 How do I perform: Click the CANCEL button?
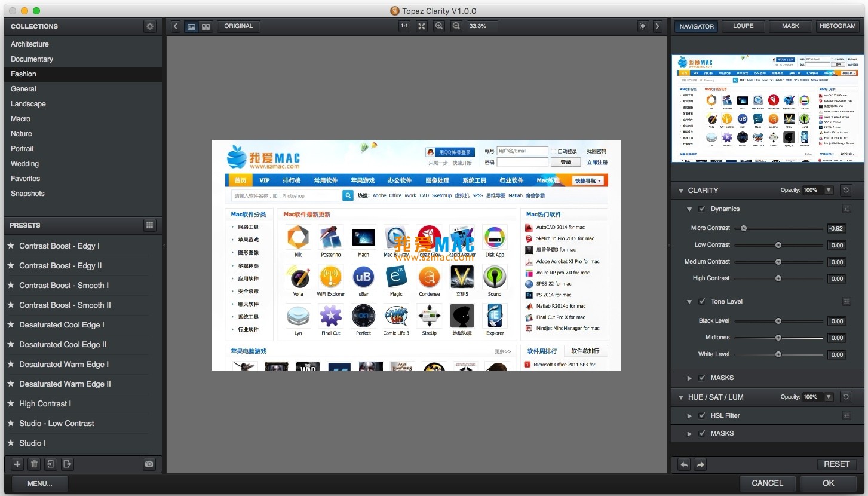tap(767, 483)
